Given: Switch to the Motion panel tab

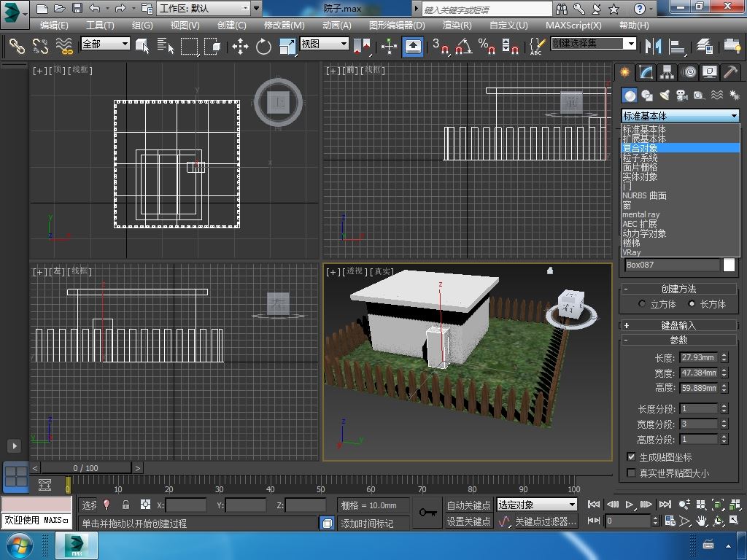Looking at the screenshot, I should coord(689,72).
